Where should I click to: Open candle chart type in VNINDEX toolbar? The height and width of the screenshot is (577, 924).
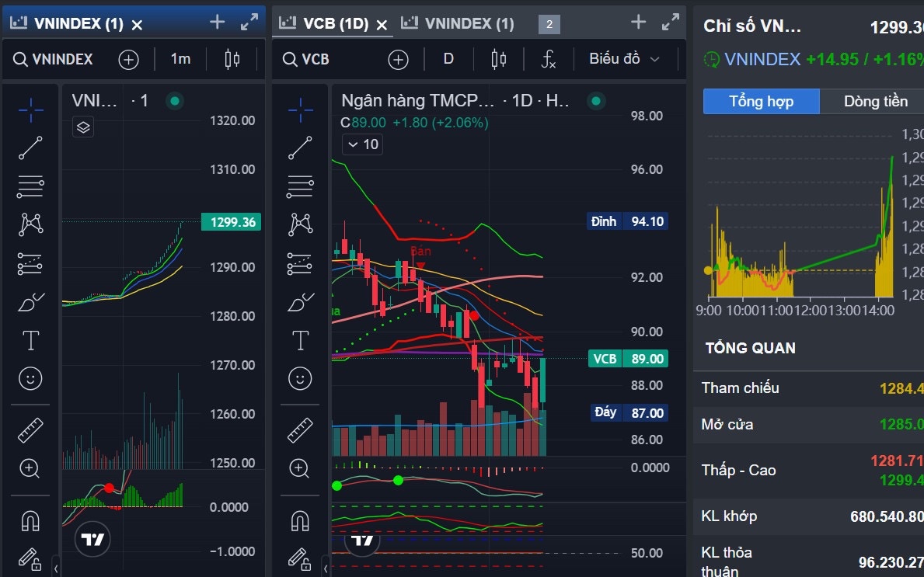pos(232,59)
